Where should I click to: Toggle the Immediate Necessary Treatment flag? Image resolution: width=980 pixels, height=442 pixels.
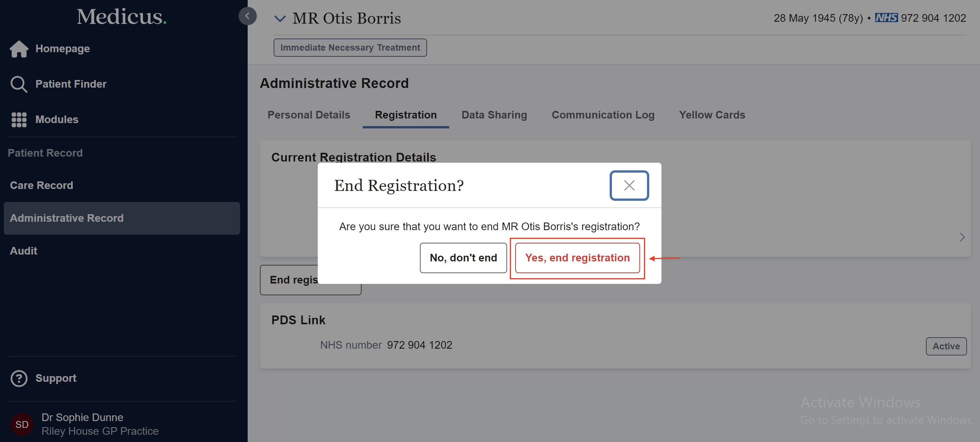pos(350,47)
